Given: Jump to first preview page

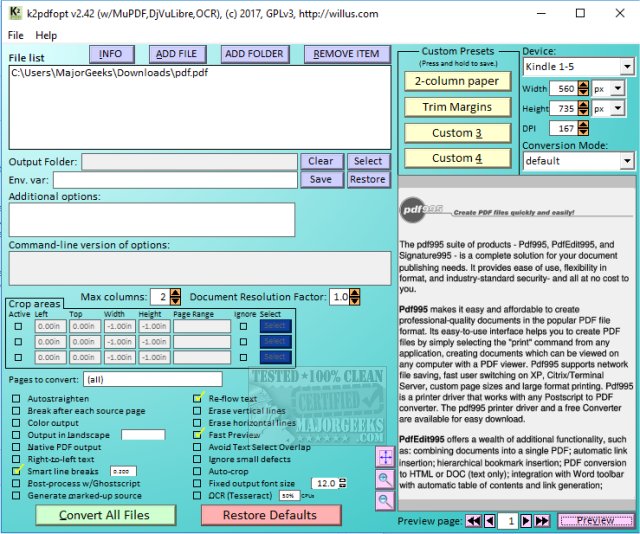Looking at the screenshot, I should coord(473,521).
